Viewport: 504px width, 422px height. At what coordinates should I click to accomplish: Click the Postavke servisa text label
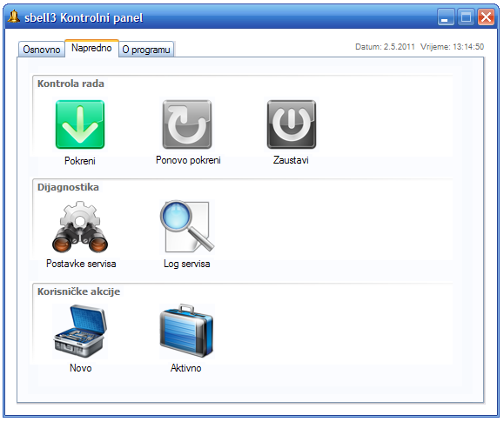tap(81, 264)
